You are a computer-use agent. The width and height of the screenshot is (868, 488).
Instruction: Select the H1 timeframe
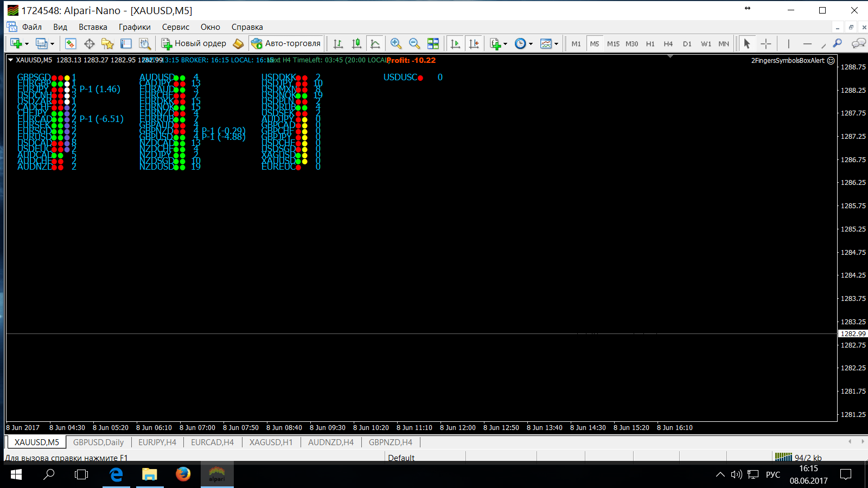point(650,44)
